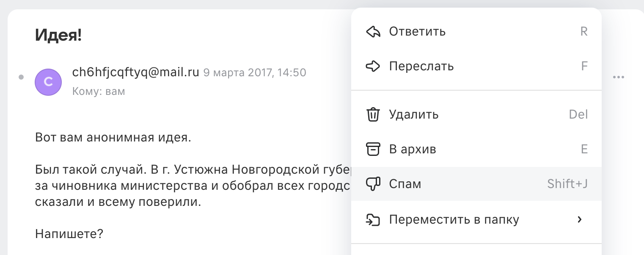Click sender address ch6hfjcqftyq@mail.ru
The height and width of the screenshot is (255, 644).
(x=136, y=72)
